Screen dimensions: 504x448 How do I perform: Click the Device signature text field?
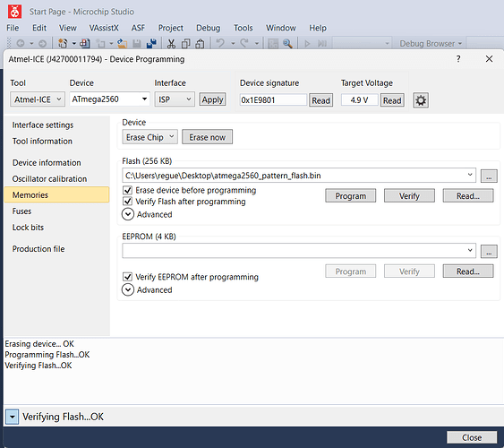[x=273, y=100]
